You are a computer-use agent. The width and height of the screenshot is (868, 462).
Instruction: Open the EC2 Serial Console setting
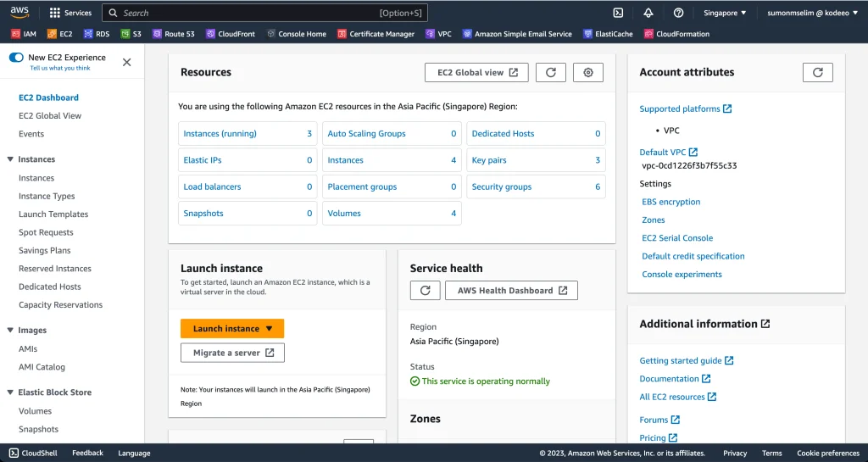coord(677,238)
